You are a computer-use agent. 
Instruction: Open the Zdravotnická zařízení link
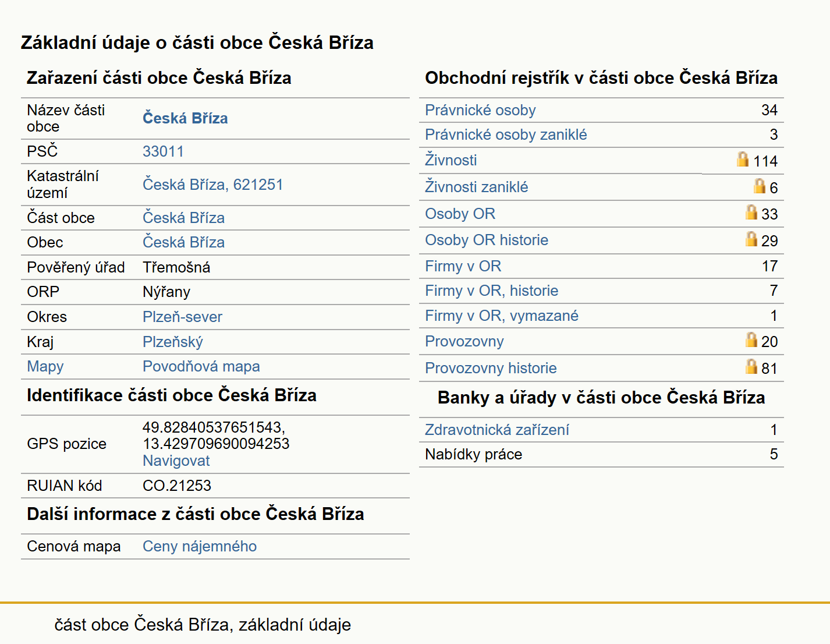click(x=497, y=430)
